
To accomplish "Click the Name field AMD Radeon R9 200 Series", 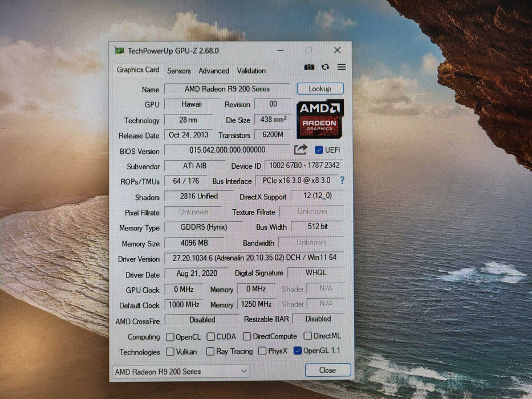I will click(x=227, y=89).
